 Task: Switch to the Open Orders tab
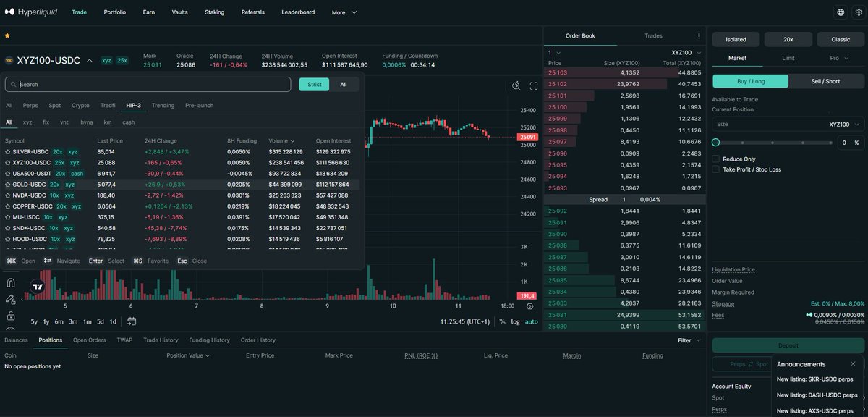click(89, 340)
